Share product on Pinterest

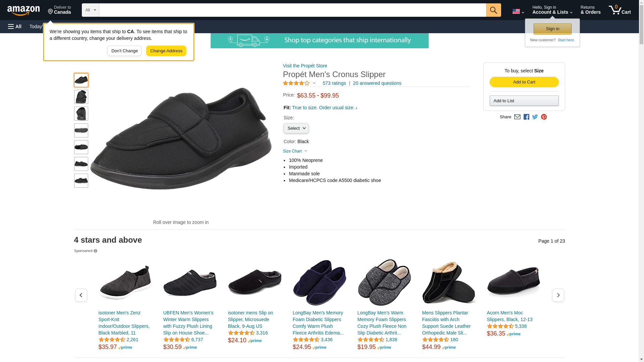point(544,117)
